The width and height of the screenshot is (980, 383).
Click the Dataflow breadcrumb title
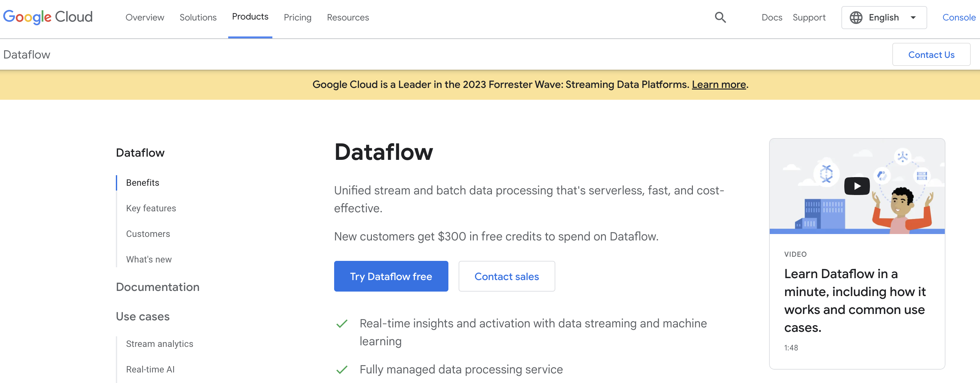(x=27, y=55)
